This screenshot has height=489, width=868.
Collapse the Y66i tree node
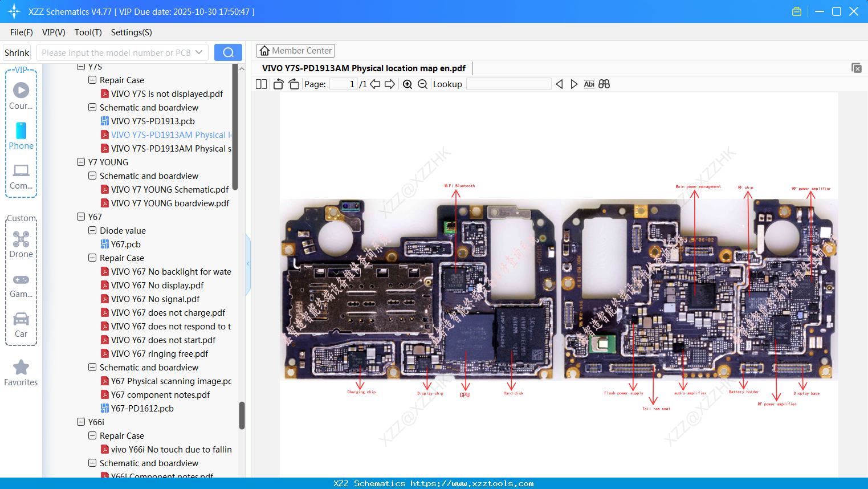(x=81, y=422)
